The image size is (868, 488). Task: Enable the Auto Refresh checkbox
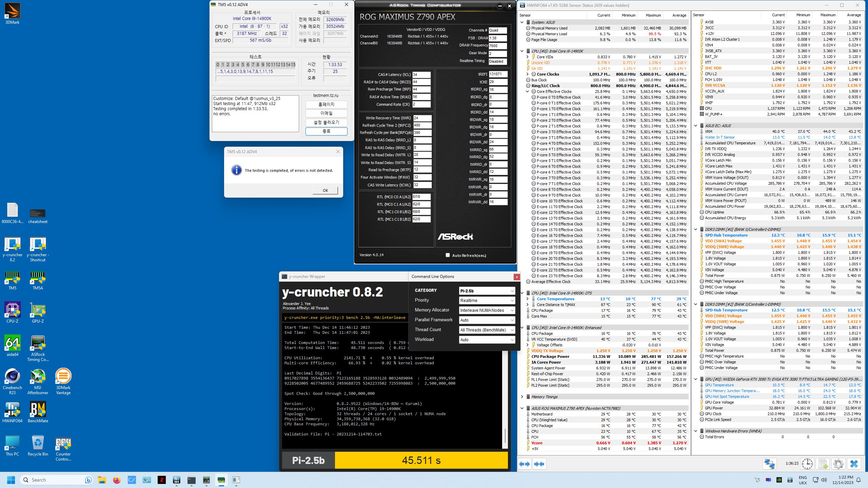point(448,255)
